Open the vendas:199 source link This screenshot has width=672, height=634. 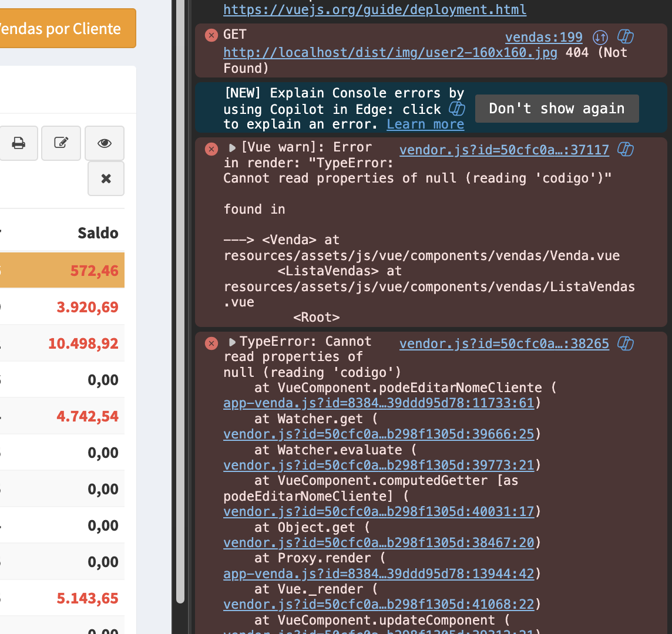coord(543,38)
